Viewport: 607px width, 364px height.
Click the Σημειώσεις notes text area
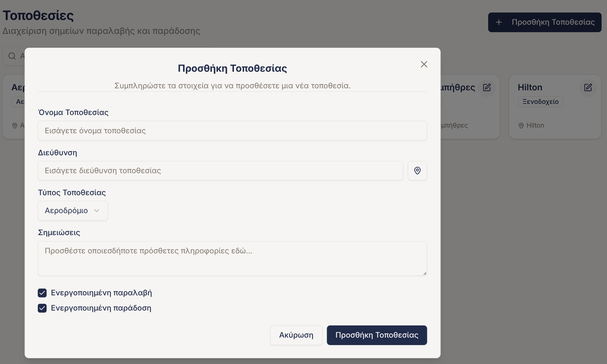tap(232, 258)
